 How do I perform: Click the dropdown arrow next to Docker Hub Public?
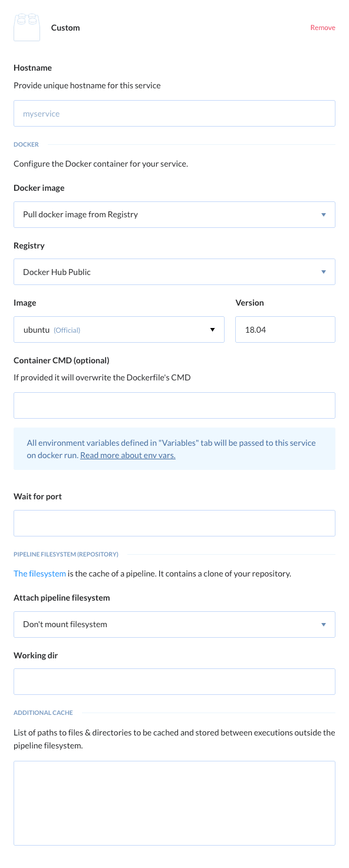click(x=324, y=271)
